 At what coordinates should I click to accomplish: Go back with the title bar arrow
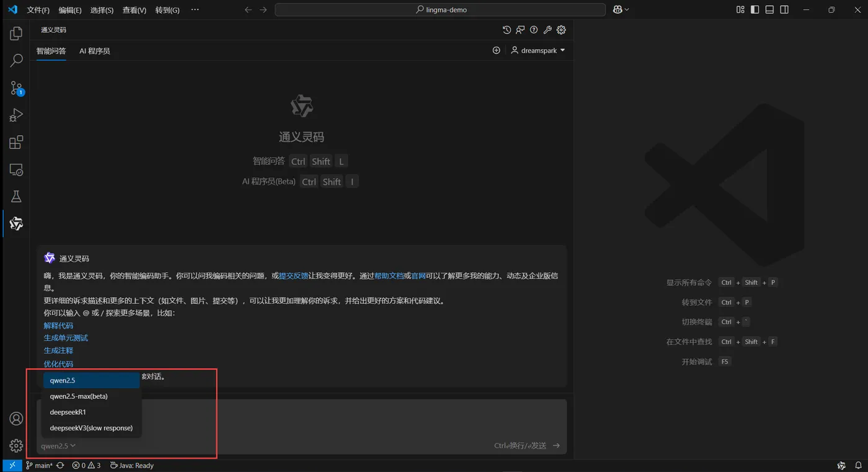click(x=249, y=10)
